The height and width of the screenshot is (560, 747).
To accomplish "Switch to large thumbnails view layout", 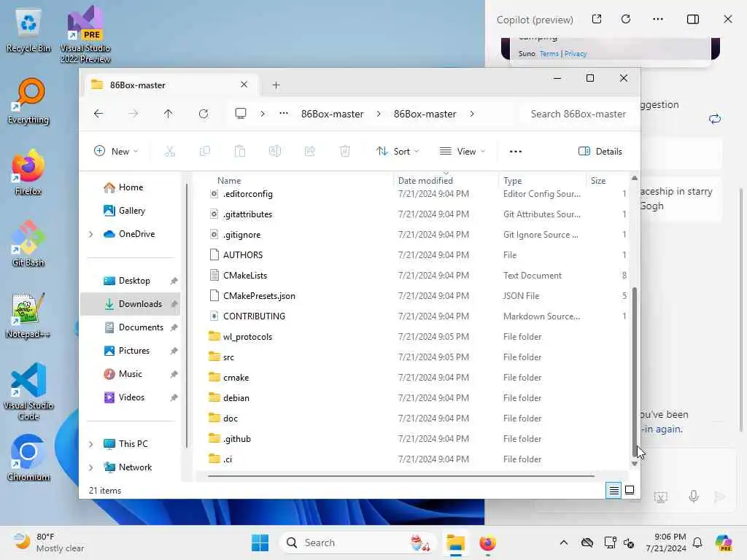I will 630,490.
